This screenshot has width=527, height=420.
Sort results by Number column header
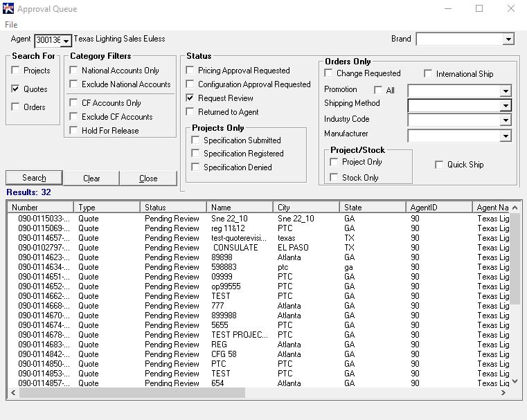pyautogui.click(x=40, y=208)
